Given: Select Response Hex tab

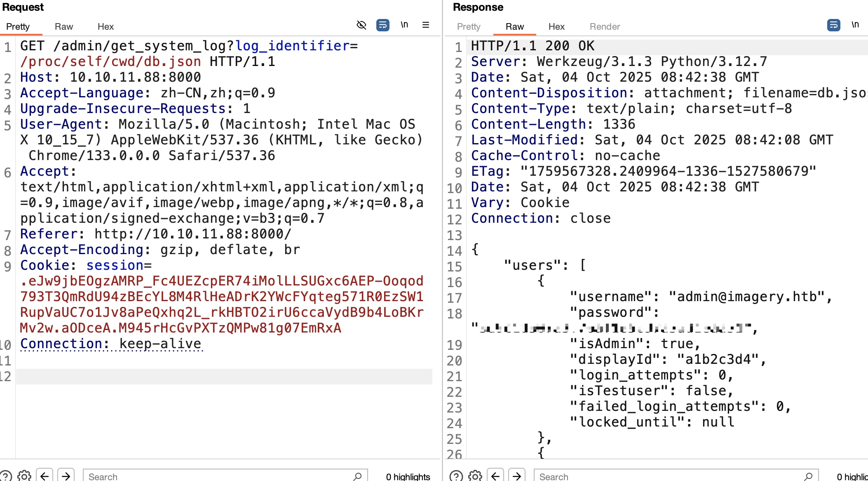Looking at the screenshot, I should click(x=556, y=26).
